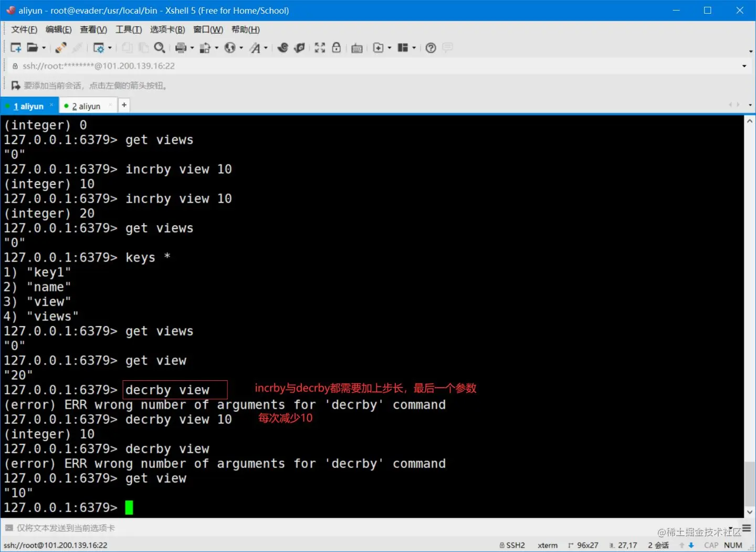Screen dimensions: 756x552
Task: Click the Open Session folder icon
Action: [x=33, y=48]
